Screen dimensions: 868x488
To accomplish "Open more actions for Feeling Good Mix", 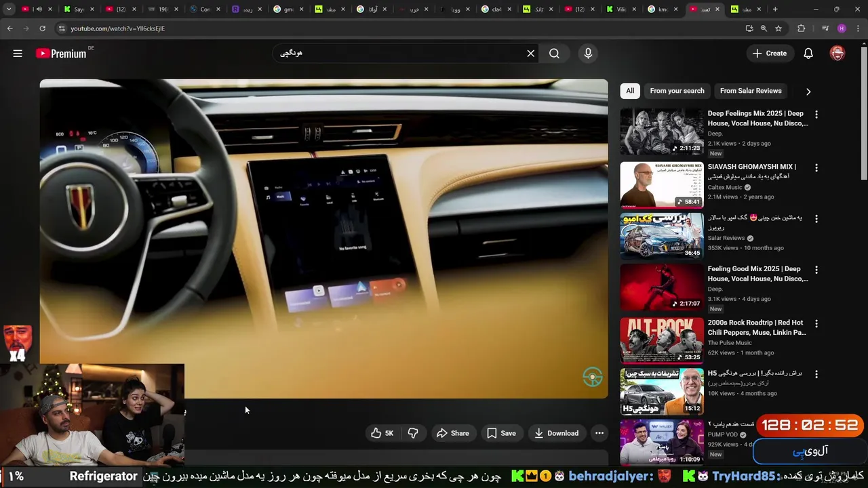I will coord(816,270).
